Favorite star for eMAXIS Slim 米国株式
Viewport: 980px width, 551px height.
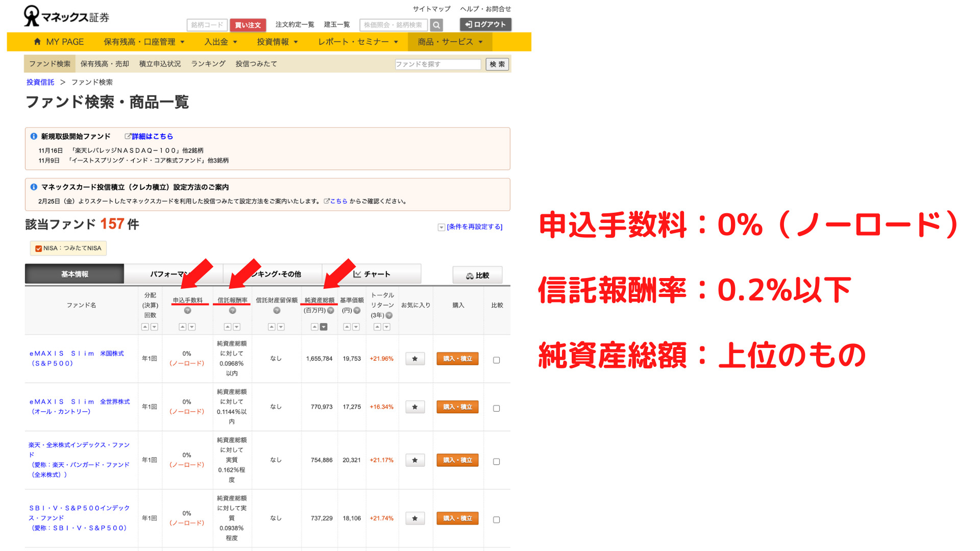415,359
